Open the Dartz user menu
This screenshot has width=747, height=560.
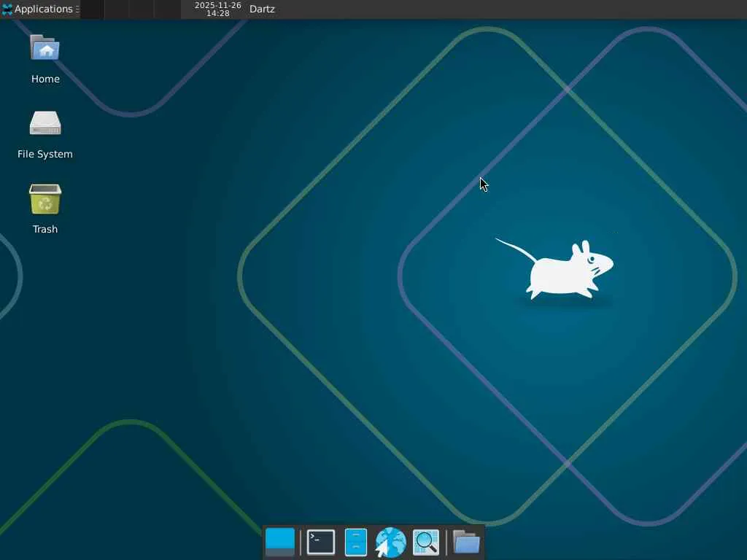point(262,9)
